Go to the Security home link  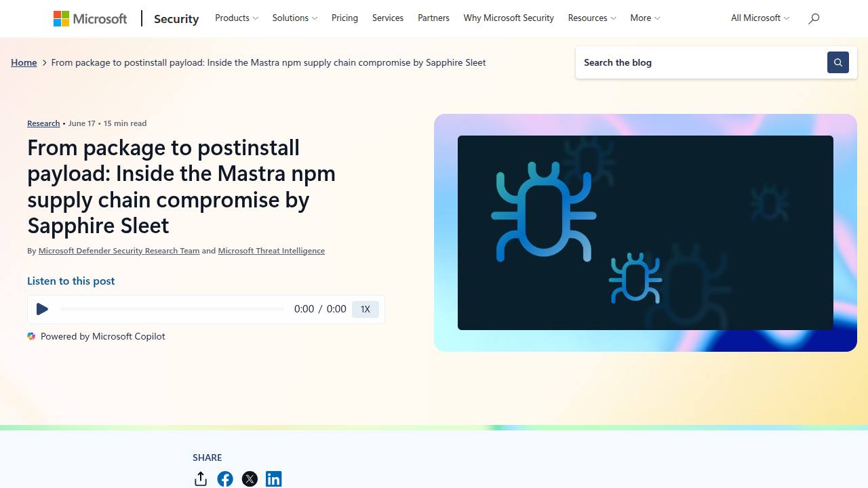click(176, 18)
